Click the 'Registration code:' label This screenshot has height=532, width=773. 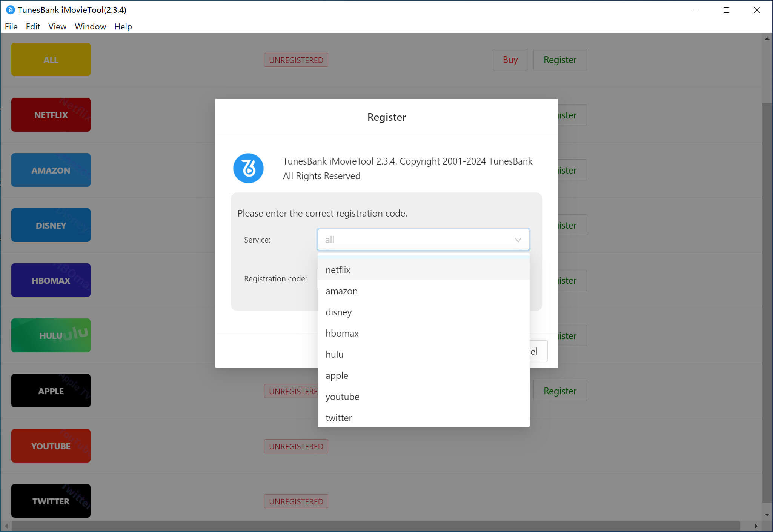coord(275,278)
